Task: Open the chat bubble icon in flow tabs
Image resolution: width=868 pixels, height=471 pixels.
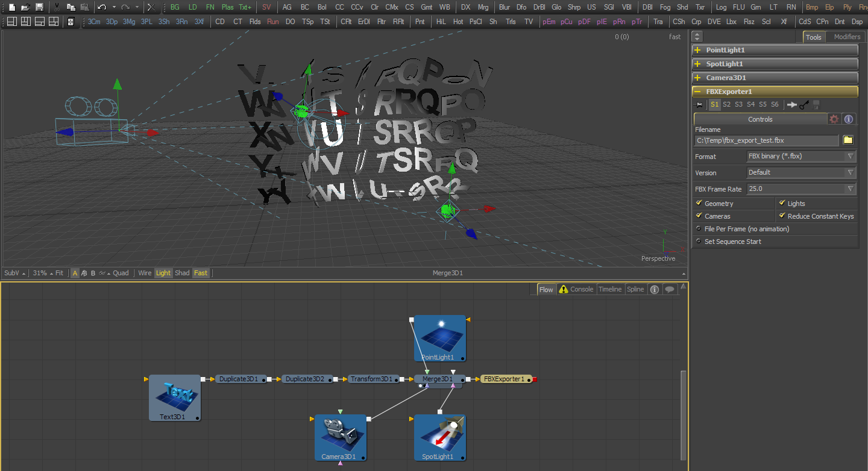Action: (670, 289)
